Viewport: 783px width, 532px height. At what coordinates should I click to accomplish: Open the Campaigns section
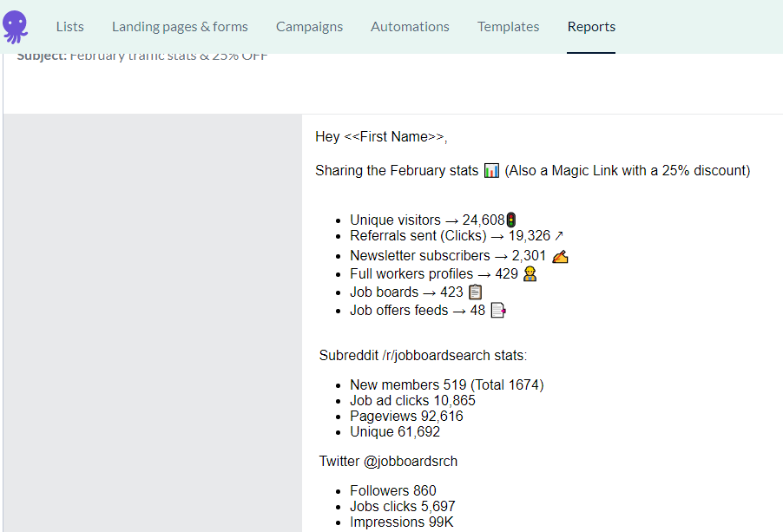point(310,26)
